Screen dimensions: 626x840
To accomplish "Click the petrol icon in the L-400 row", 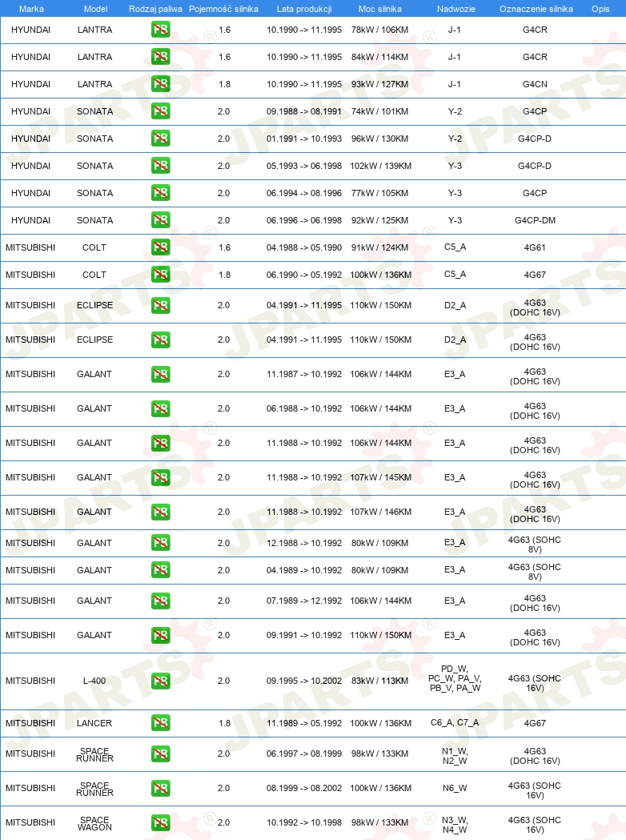I will click(161, 681).
